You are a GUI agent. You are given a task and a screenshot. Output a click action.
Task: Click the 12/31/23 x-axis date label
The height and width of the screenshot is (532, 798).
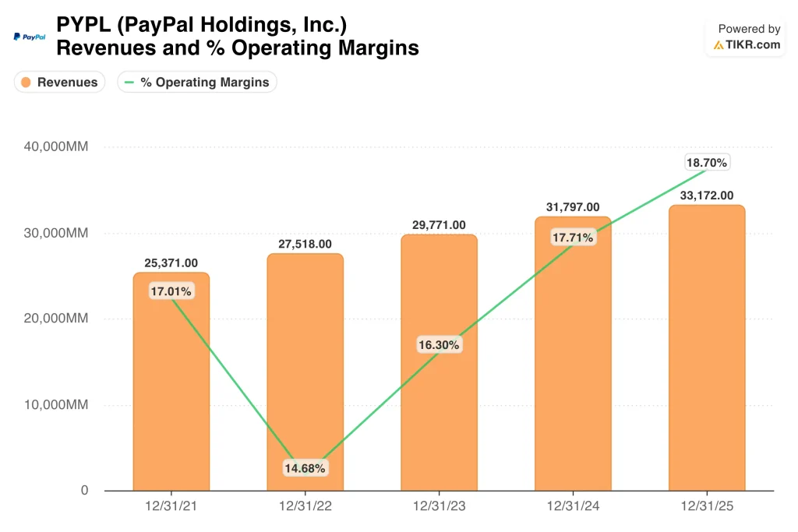click(x=440, y=506)
